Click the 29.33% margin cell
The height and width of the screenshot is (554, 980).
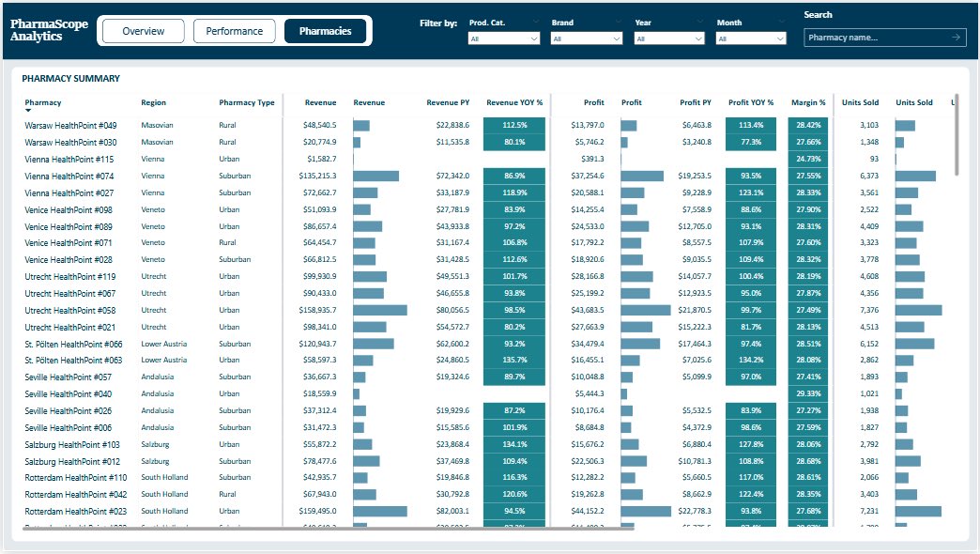pos(809,393)
